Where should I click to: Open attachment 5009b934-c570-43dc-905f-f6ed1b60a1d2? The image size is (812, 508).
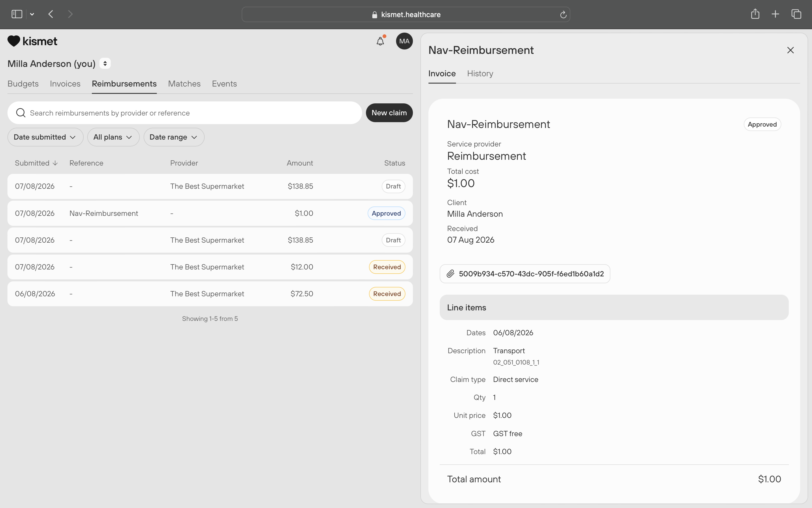coord(525,274)
